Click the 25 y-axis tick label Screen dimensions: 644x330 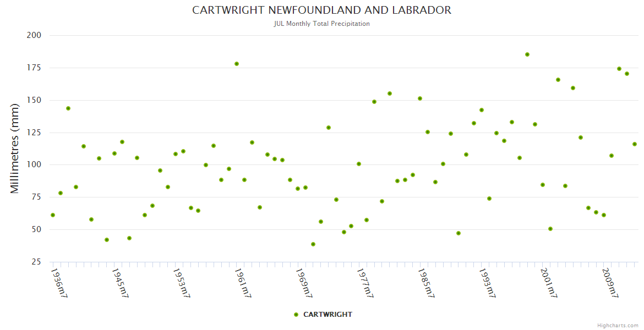pyautogui.click(x=36, y=262)
